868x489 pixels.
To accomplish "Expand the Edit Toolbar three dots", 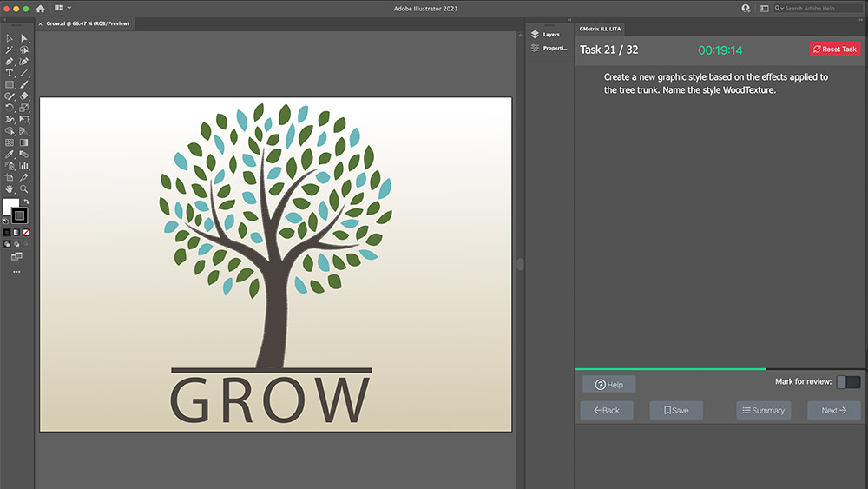I will pyautogui.click(x=16, y=272).
